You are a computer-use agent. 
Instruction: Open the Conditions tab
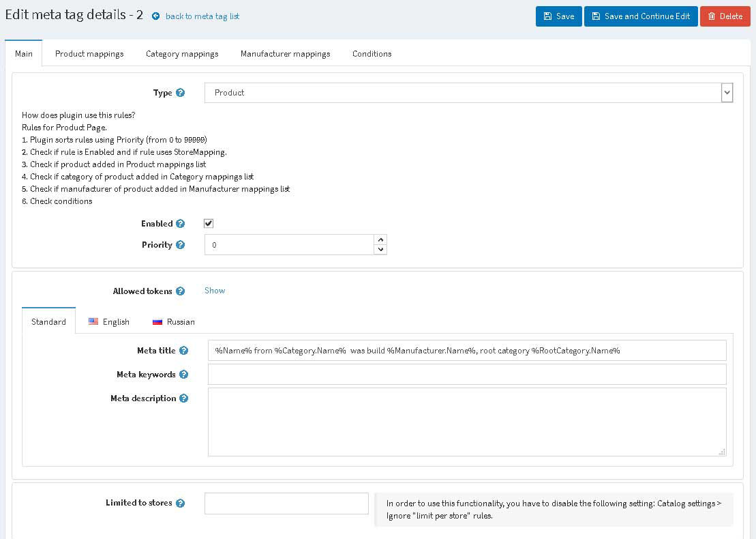(x=372, y=54)
